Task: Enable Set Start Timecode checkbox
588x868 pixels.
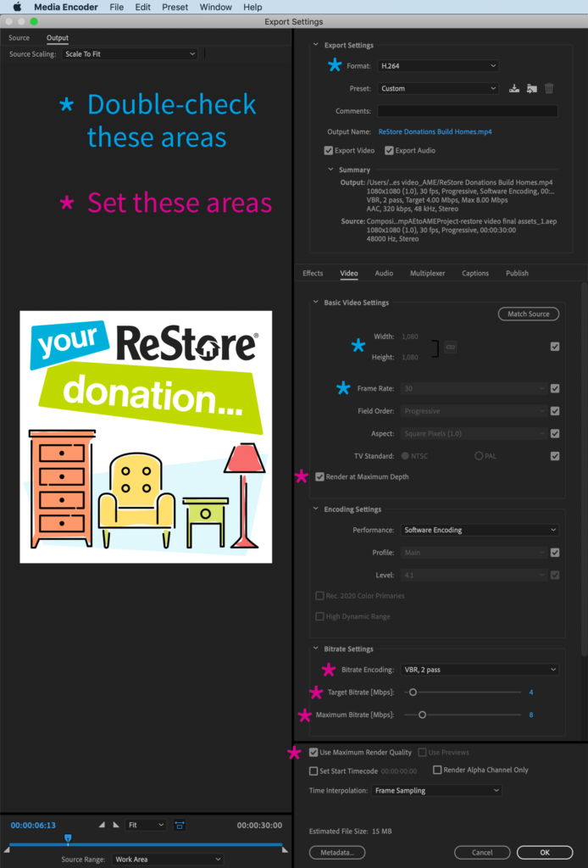Action: pos(313,771)
